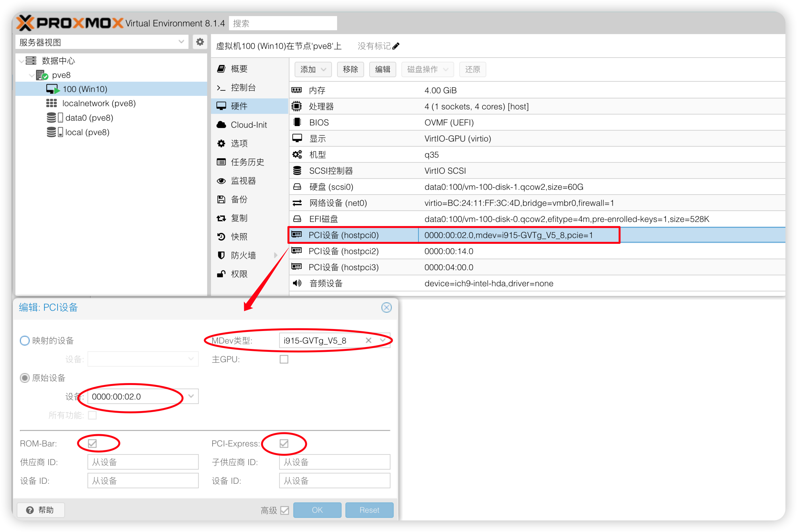
Task: Select the PCI设备 (hostpci0) row
Action: (537, 235)
